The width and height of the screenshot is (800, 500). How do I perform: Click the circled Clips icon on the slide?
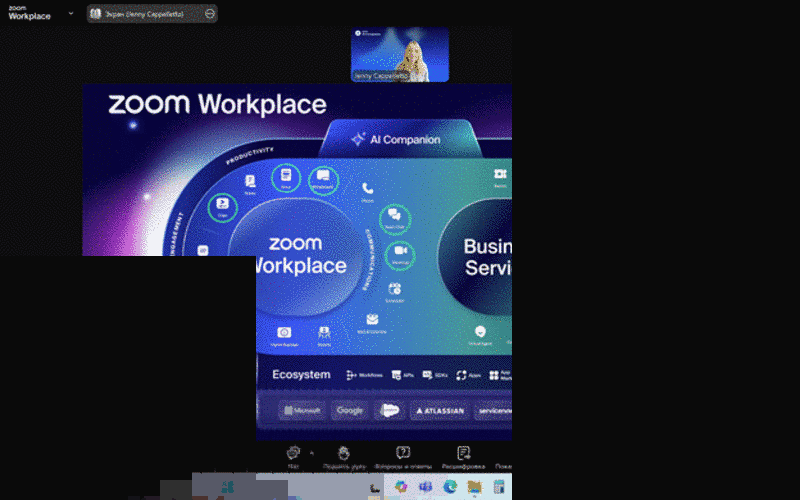pos(222,208)
